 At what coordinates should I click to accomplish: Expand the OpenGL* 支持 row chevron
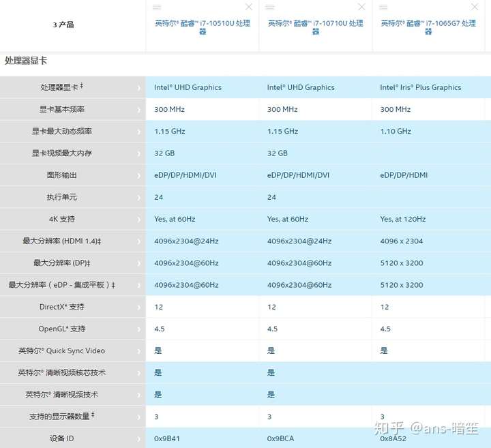pos(138,329)
